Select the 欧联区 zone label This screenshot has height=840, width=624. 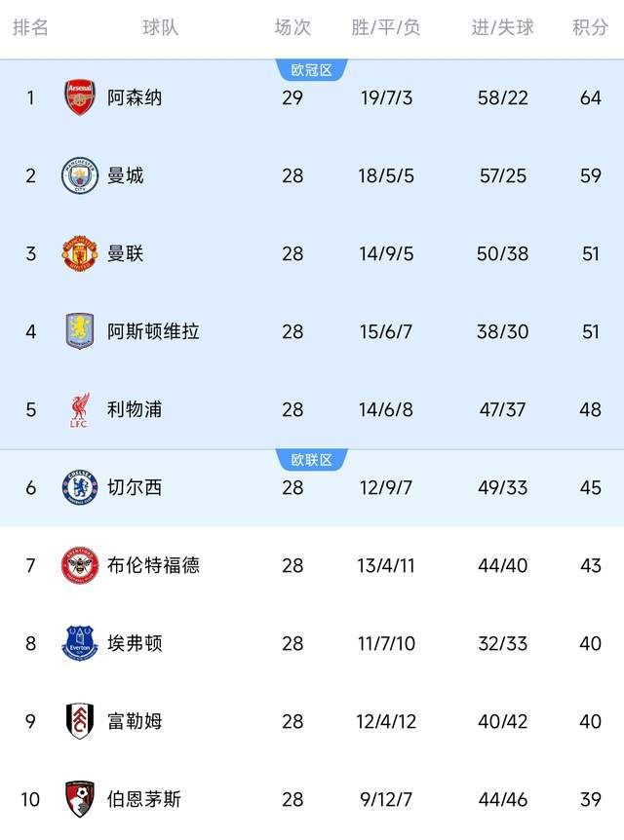click(312, 460)
